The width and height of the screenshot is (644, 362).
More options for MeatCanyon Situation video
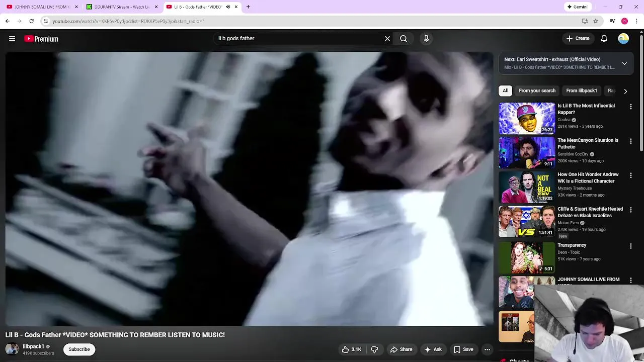click(x=631, y=141)
